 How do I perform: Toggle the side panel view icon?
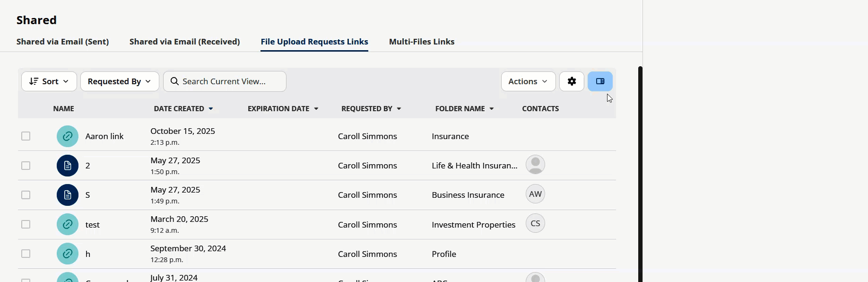tap(600, 81)
